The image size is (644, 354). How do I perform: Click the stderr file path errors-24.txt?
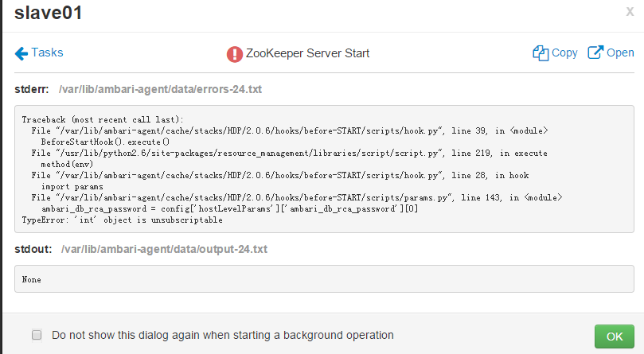click(160, 90)
